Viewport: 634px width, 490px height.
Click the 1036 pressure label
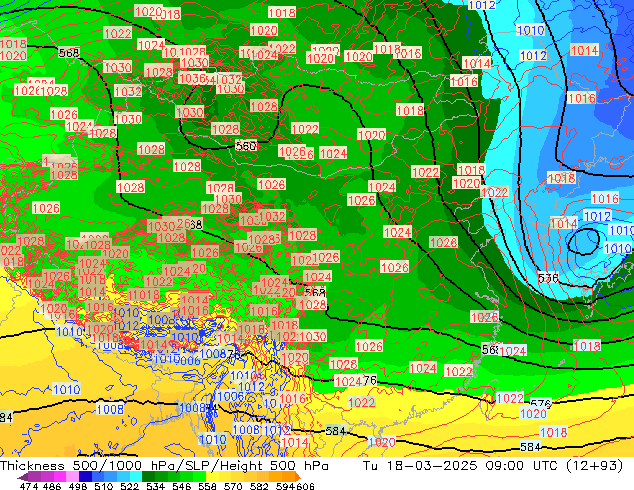192,78
